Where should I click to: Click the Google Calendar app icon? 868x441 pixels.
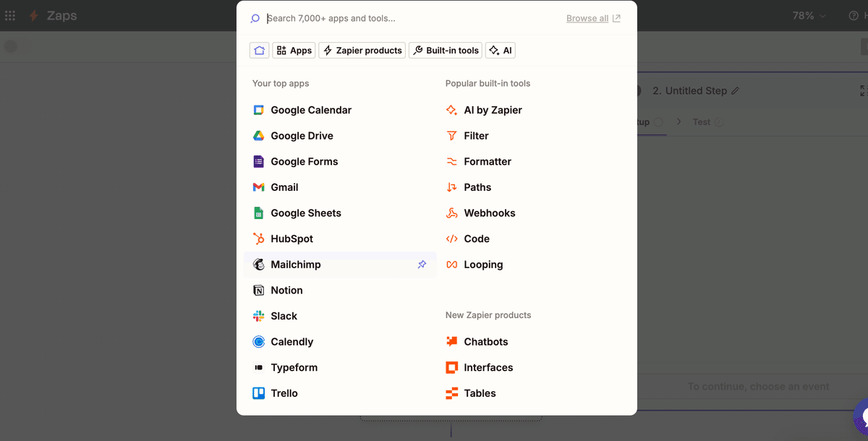point(258,110)
